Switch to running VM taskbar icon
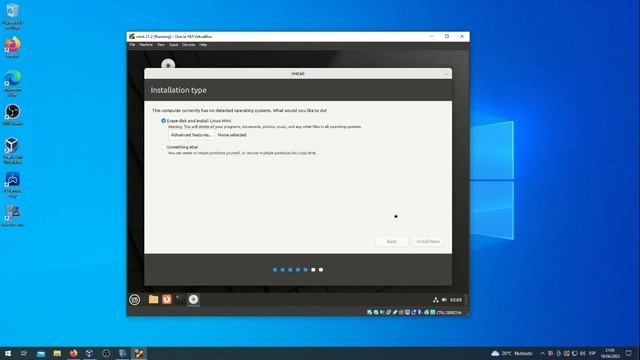This screenshot has width=640, height=360. point(139,353)
